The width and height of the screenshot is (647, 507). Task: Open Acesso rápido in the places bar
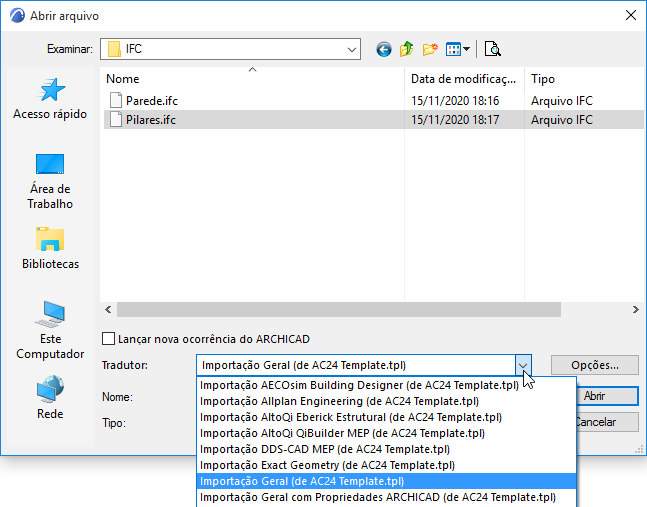[50, 99]
